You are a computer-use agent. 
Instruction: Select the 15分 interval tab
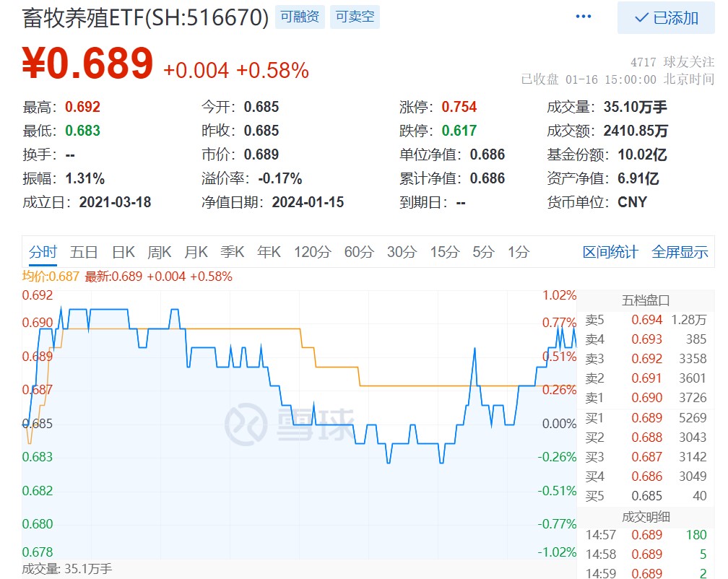(444, 252)
